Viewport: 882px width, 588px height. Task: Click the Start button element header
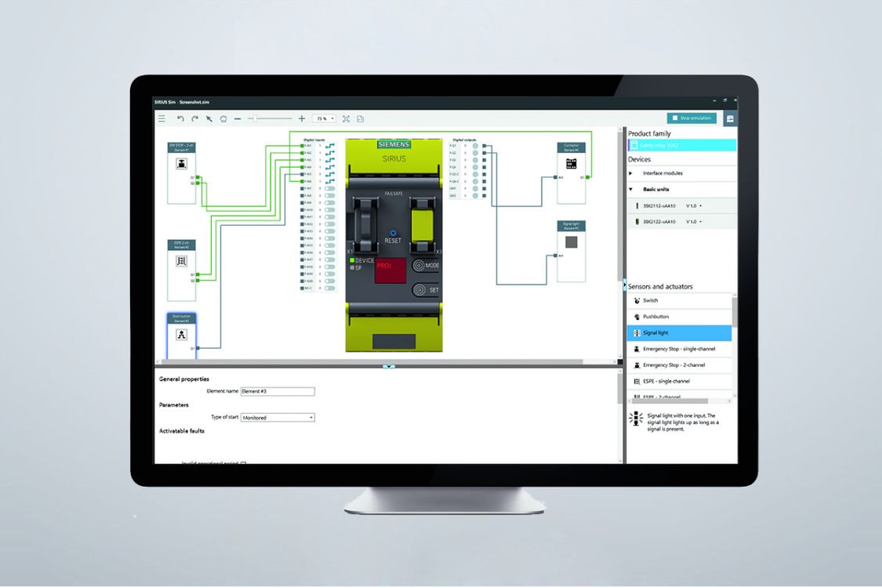coord(181,318)
